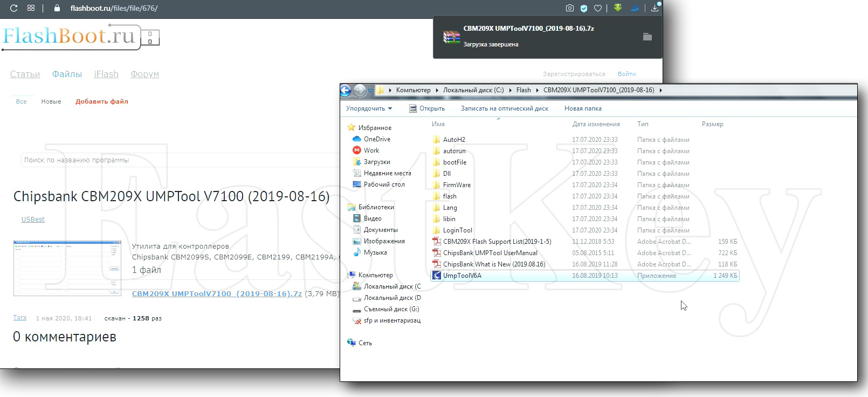Open the Статьи site menu
The width and height of the screenshot is (868, 397).
pyautogui.click(x=25, y=74)
